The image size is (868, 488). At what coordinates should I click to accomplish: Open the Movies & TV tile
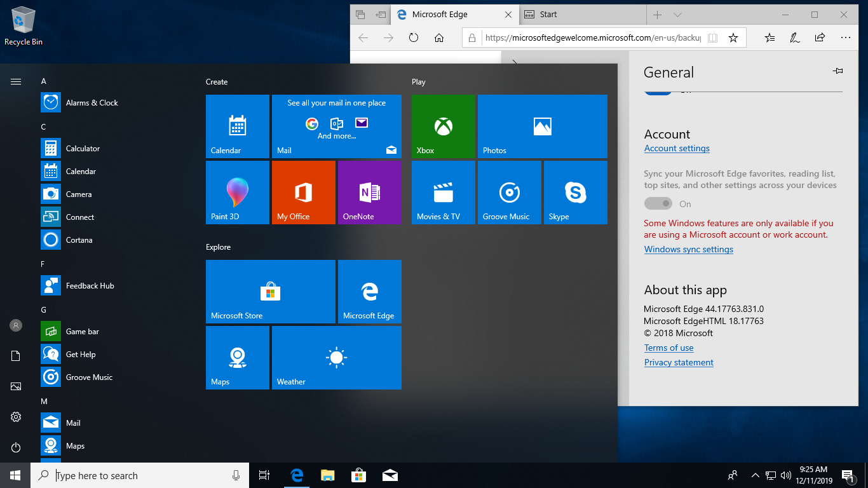(444, 193)
